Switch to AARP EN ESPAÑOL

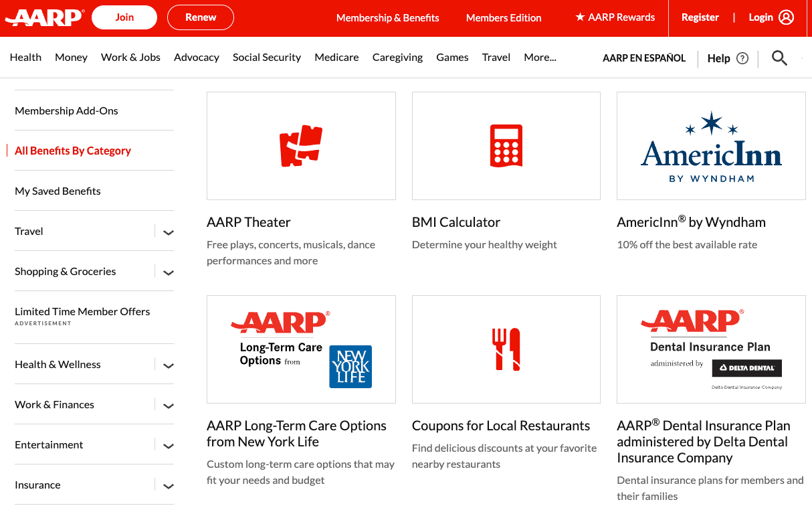click(644, 58)
